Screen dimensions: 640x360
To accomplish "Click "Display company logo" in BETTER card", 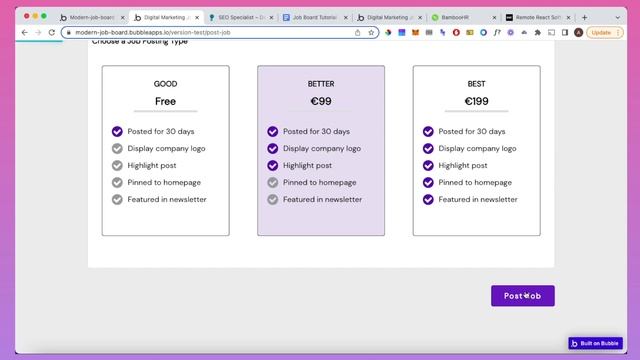I will (x=322, y=149).
